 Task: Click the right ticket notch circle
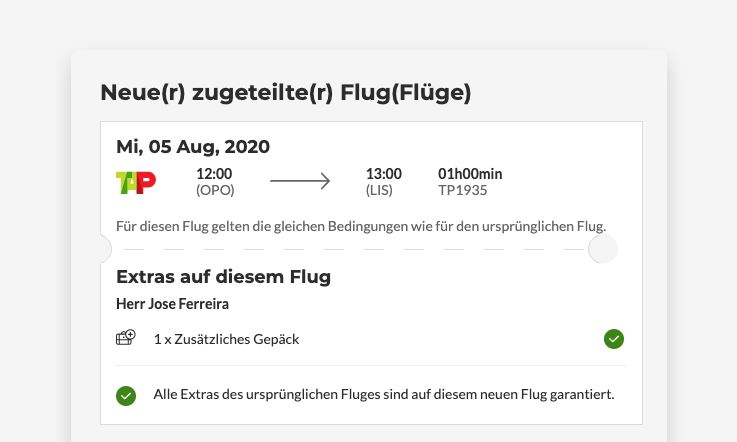tap(603, 249)
